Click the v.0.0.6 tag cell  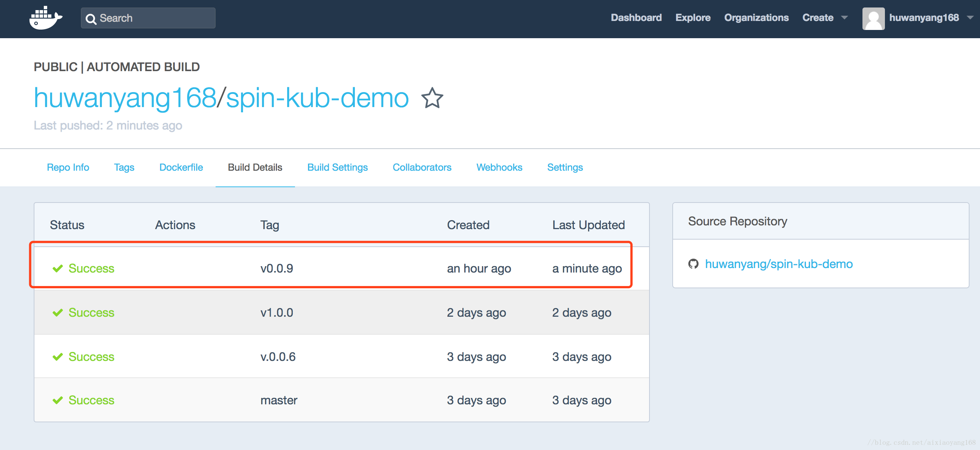click(x=278, y=357)
